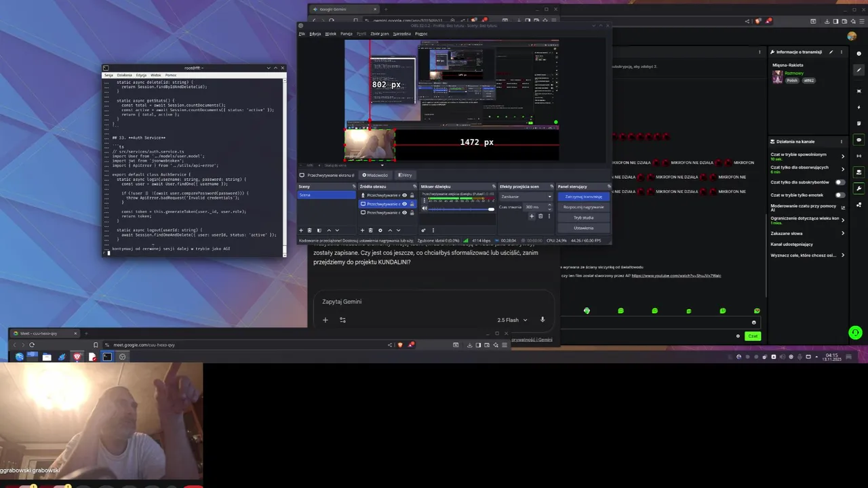Expand Ograniczenie dotyczące wieku konta option
Viewport: 868px width, 488px height.
pyautogui.click(x=843, y=220)
